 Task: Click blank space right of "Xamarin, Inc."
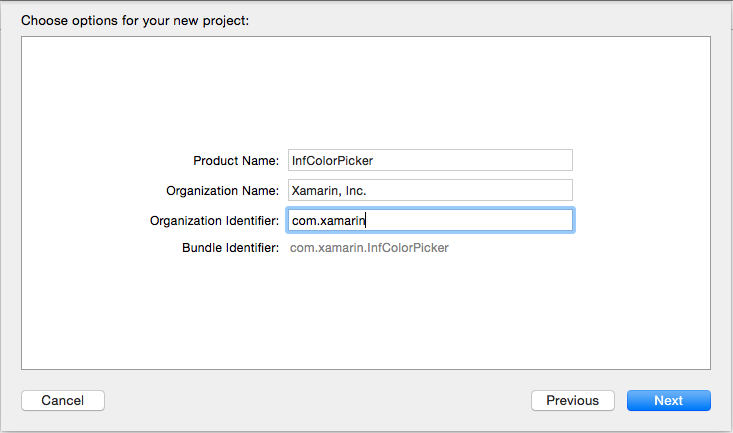click(469, 190)
